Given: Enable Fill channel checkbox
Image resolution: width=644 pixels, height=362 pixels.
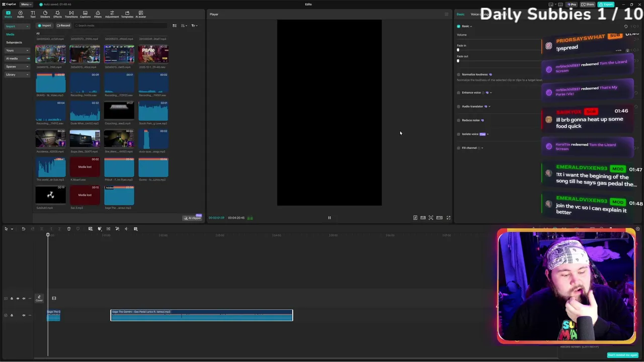Looking at the screenshot, I should [458, 148].
